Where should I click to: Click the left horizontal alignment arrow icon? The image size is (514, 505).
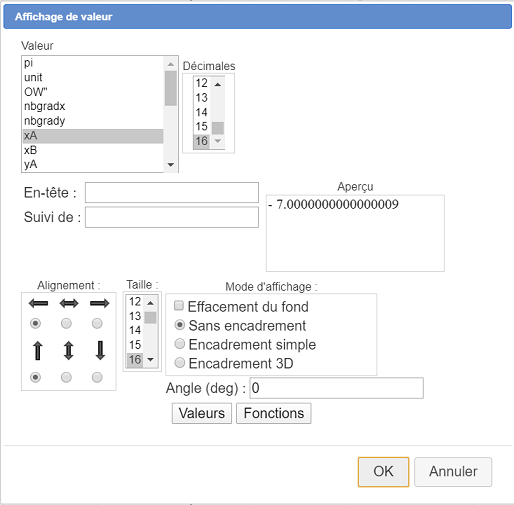[38, 303]
